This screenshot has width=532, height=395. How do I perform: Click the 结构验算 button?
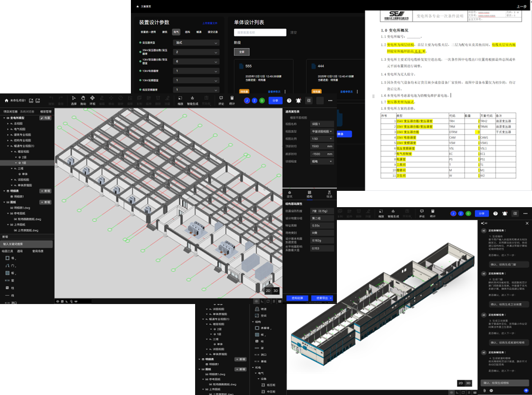(297, 298)
